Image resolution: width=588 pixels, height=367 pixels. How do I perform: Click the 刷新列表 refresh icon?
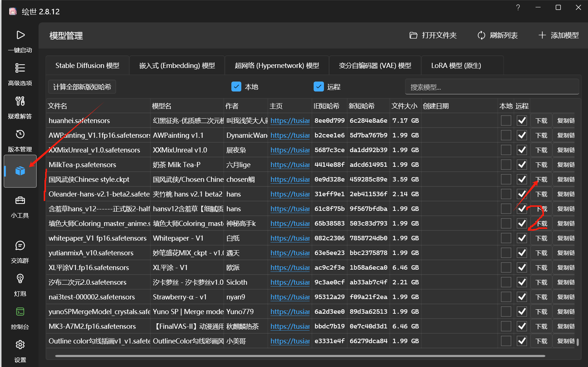[481, 35]
